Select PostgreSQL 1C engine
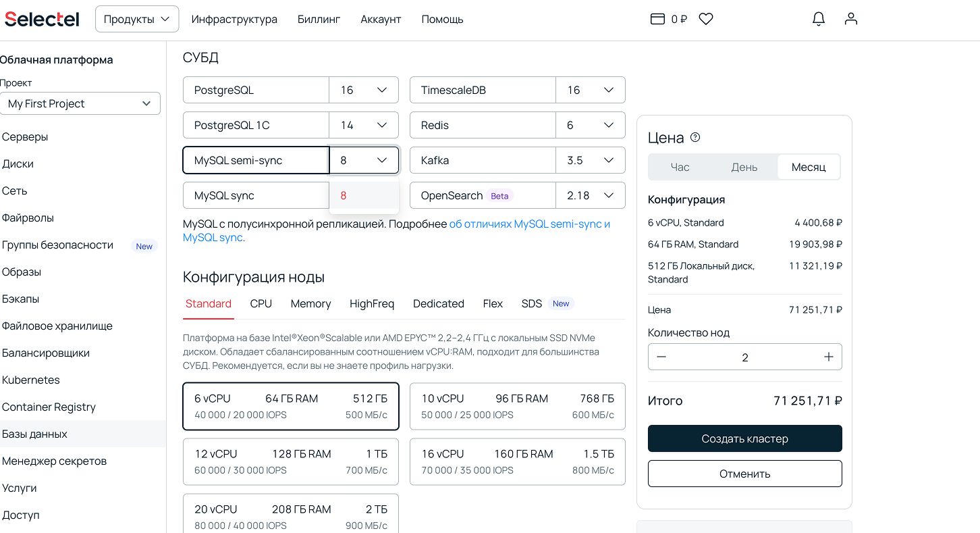This screenshot has height=533, width=980. coord(256,125)
